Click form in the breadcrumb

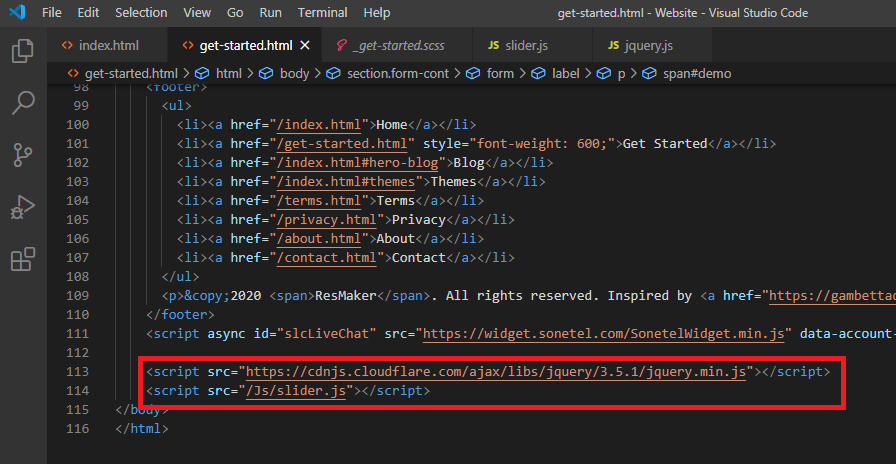pyautogui.click(x=500, y=74)
